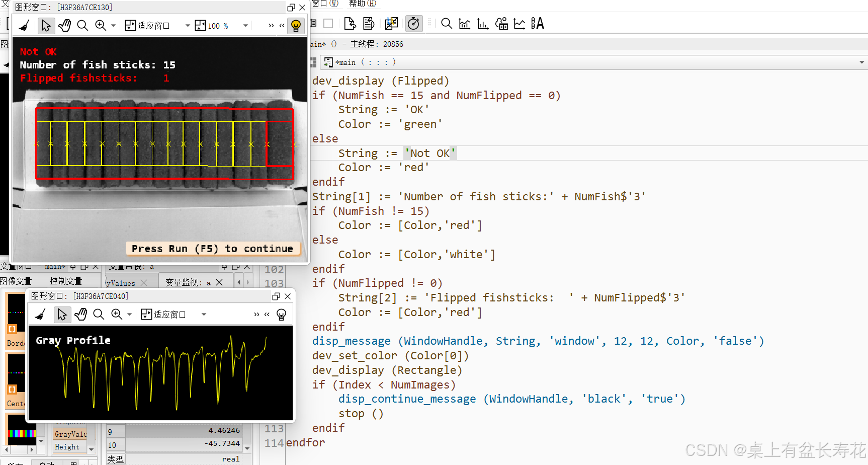The height and width of the screenshot is (465, 868).
Task: Click the » expand toolbar arrows in top graphics window
Action: point(271,26)
